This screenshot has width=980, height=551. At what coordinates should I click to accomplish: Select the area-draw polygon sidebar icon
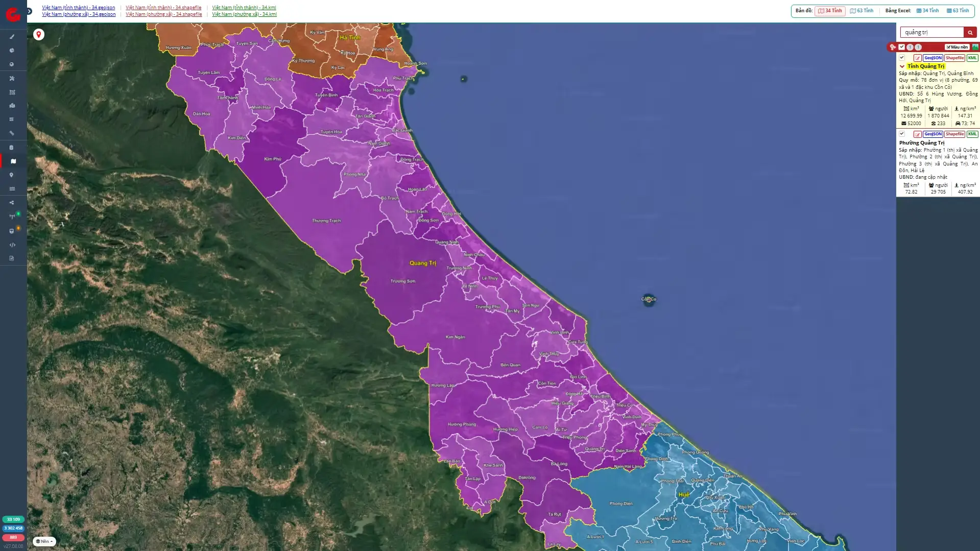[x=12, y=92]
